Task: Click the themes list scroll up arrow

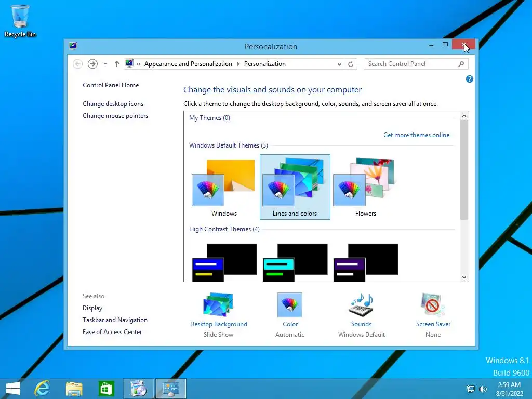Action: 464,116
